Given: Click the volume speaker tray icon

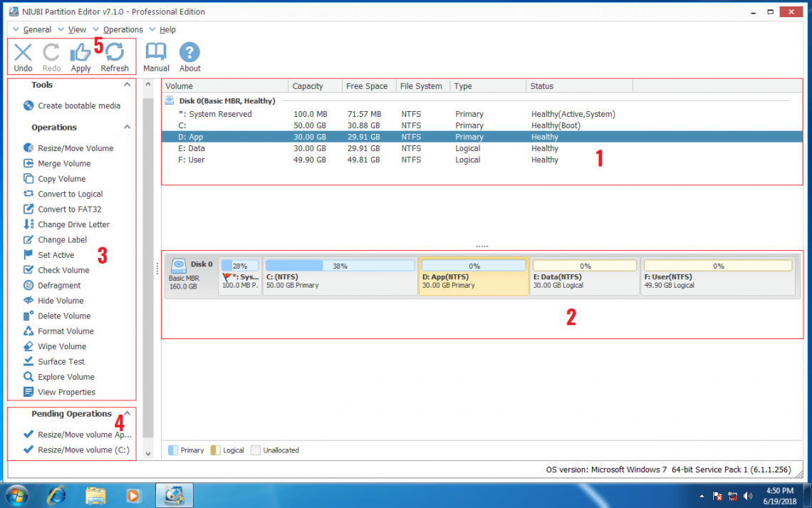Looking at the screenshot, I should pyautogui.click(x=747, y=496).
